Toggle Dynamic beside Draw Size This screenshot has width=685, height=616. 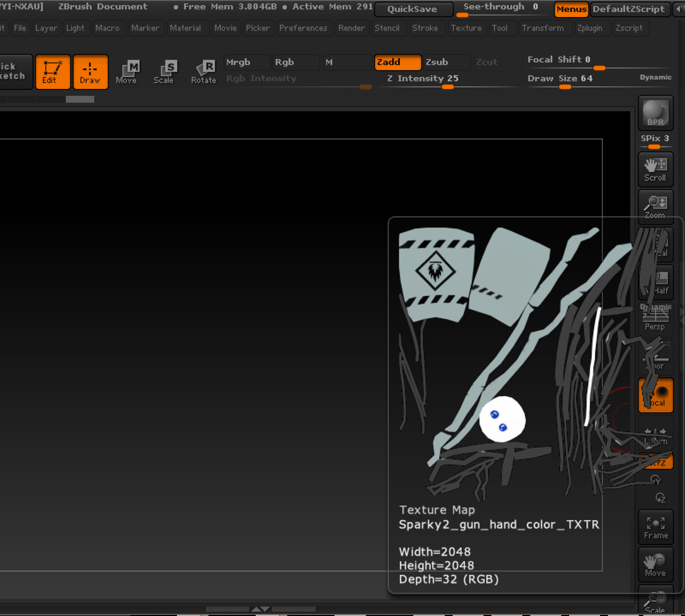point(655,78)
